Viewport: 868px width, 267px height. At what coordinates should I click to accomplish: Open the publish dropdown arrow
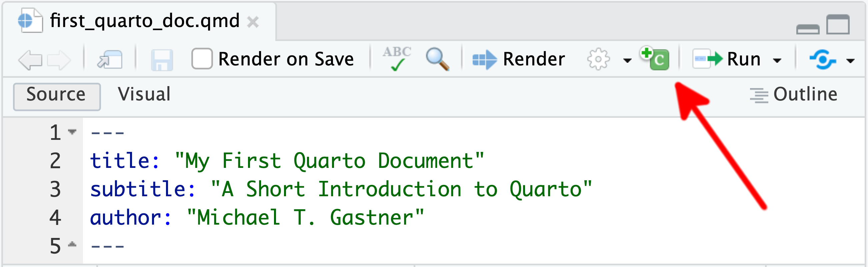pos(850,60)
